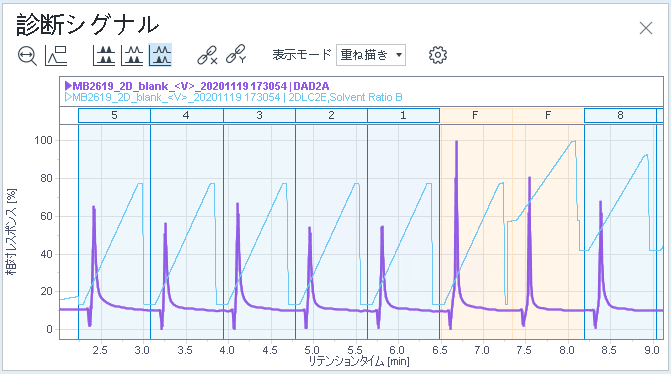Click the unlink X axis chain icon
671x374 pixels.
207,55
